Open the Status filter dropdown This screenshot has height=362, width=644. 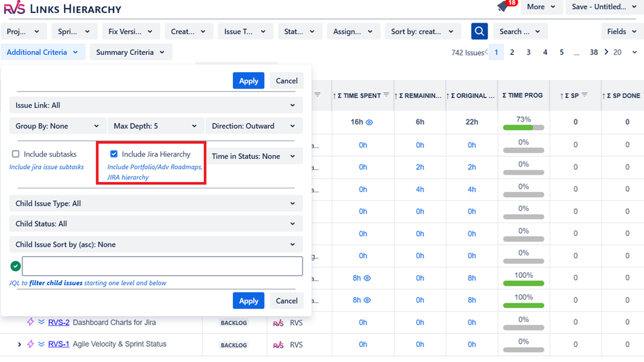pos(299,32)
